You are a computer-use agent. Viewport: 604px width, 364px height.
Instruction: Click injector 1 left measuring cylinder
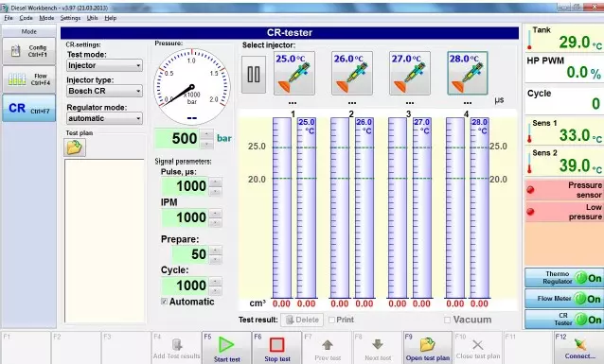coord(281,208)
